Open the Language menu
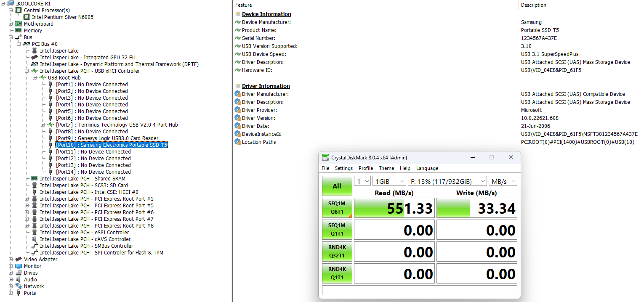The width and height of the screenshot is (644, 302). 427,168
